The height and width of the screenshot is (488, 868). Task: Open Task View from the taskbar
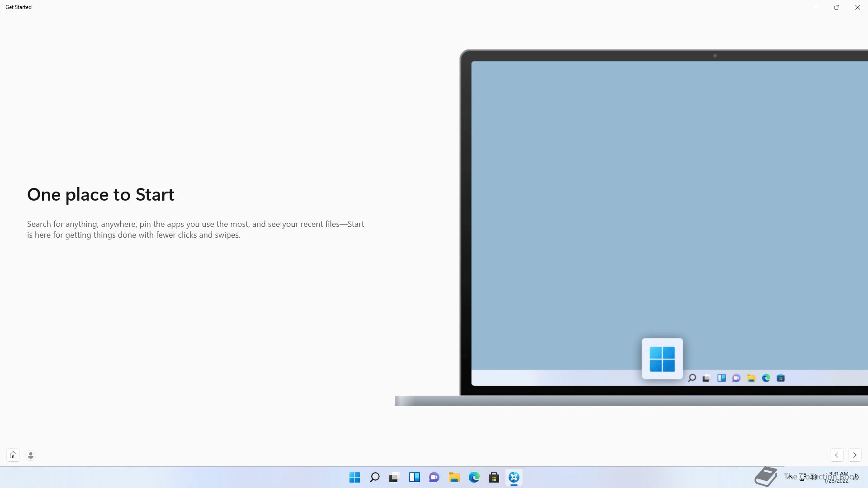click(395, 477)
